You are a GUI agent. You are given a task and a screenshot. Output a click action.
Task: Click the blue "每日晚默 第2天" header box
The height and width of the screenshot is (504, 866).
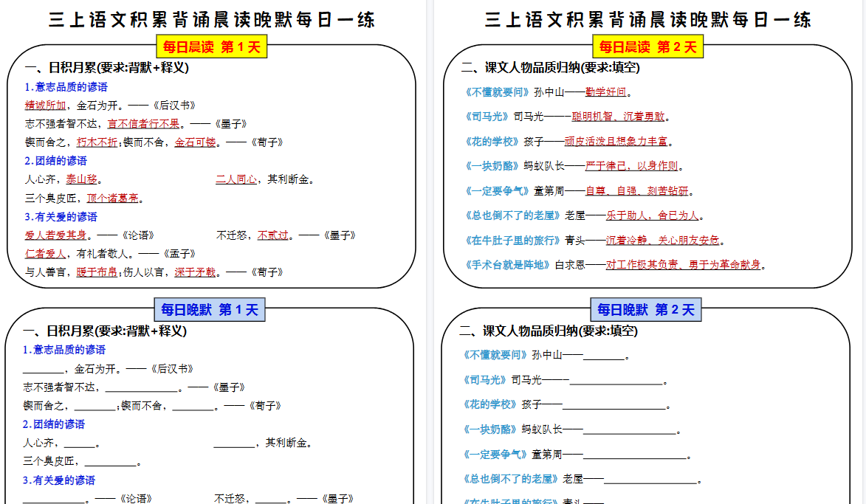[x=645, y=309]
